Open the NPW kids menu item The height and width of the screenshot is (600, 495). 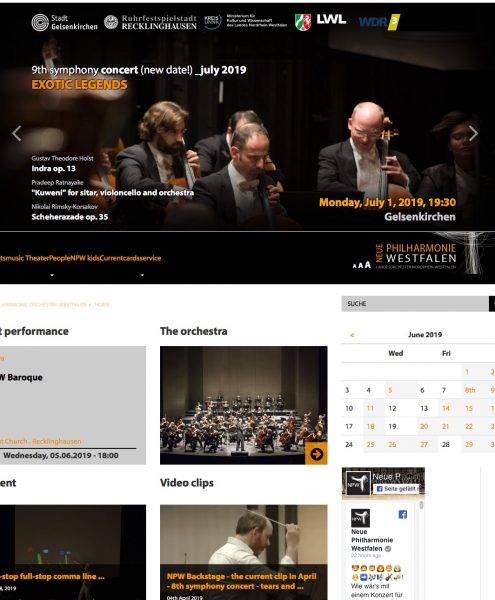click(x=85, y=258)
